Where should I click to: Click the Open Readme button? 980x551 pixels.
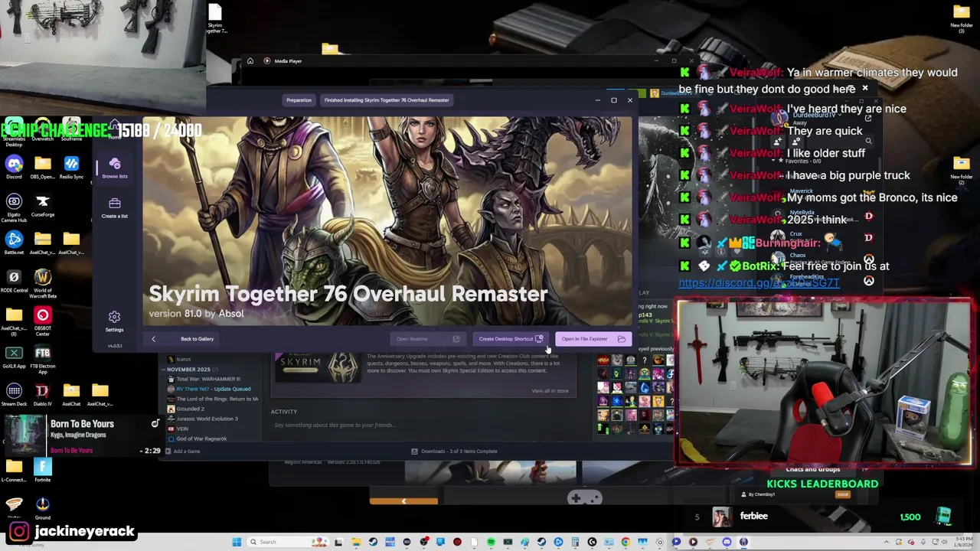point(427,339)
